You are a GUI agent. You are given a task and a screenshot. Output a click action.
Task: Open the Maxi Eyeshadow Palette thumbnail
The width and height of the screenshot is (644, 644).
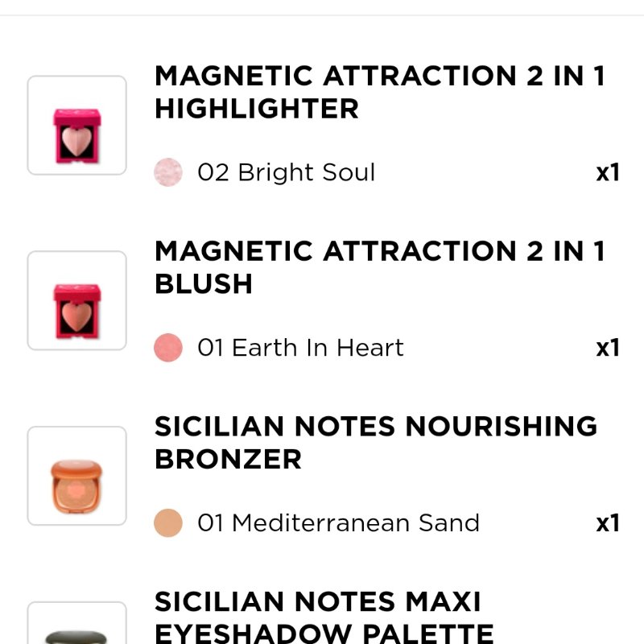76,622
